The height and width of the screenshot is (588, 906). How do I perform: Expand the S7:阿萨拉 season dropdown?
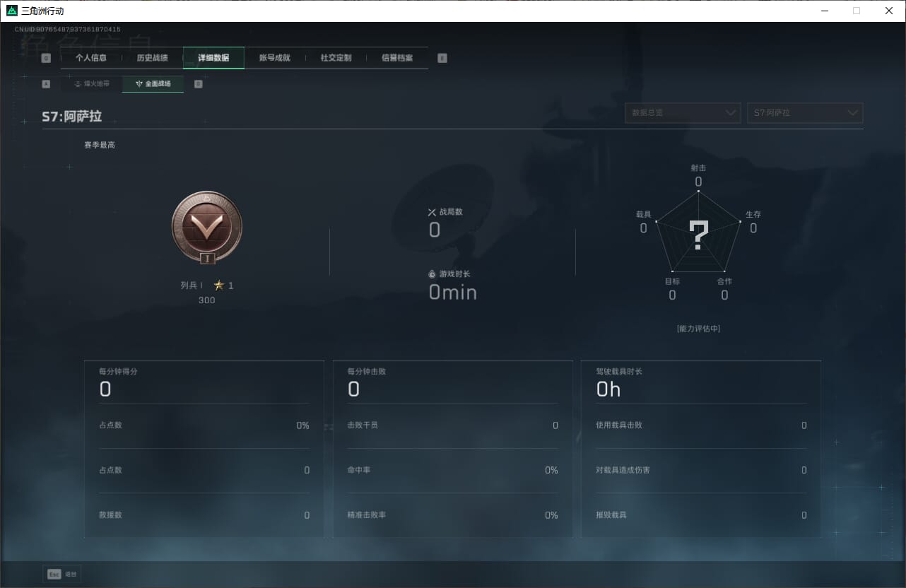click(x=805, y=113)
